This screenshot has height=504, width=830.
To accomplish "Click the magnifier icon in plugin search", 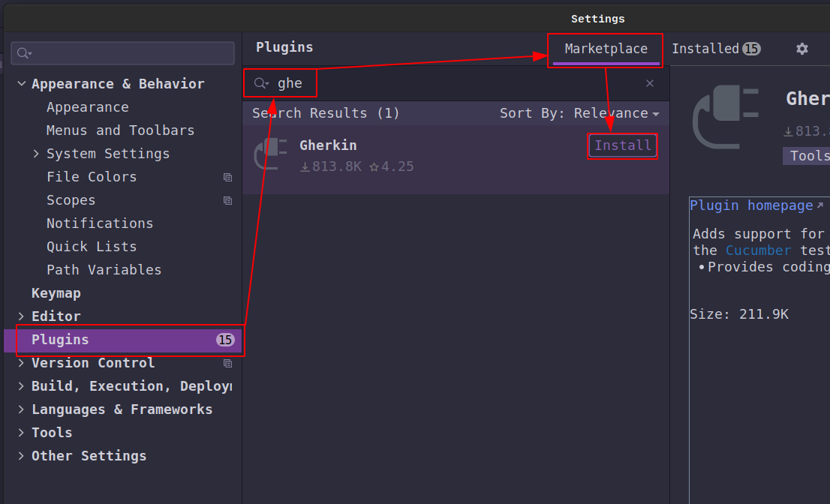I will pos(260,83).
